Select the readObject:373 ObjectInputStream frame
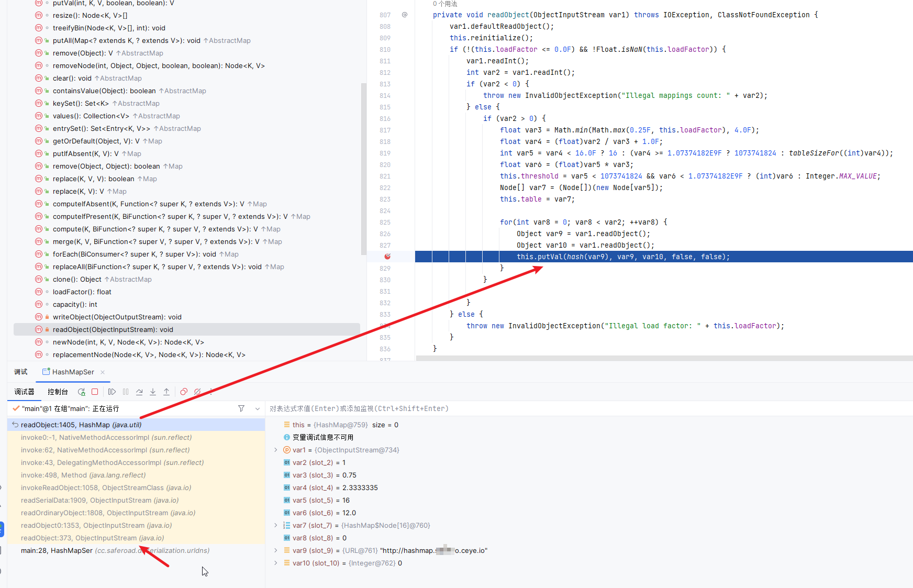This screenshot has width=913, height=588. coord(136,538)
